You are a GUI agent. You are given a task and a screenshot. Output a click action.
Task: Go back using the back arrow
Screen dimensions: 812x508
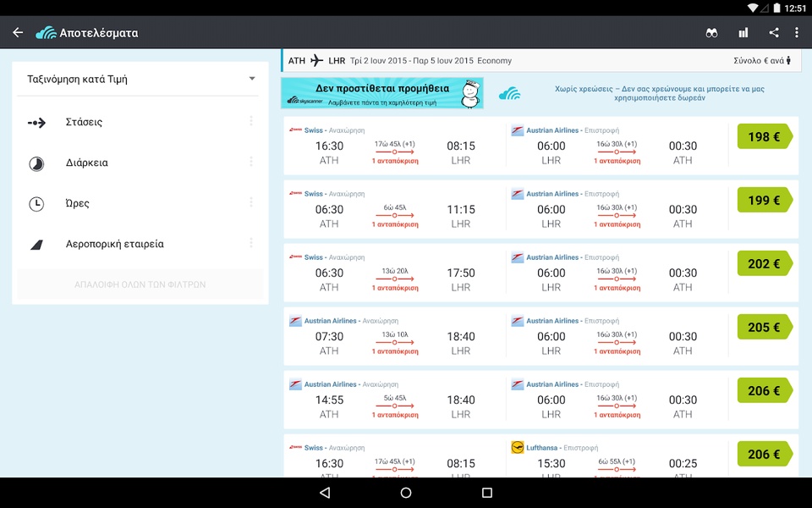(x=18, y=33)
